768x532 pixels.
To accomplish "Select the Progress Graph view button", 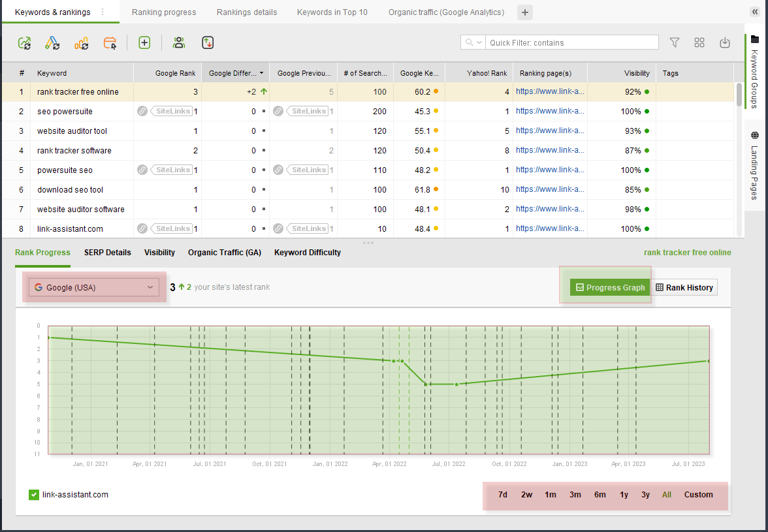I will point(610,287).
